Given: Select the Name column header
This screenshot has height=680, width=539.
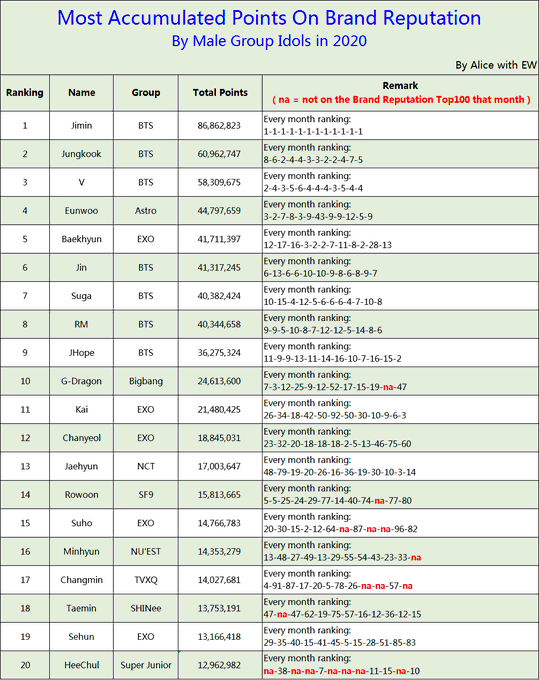Looking at the screenshot, I should coord(82,92).
